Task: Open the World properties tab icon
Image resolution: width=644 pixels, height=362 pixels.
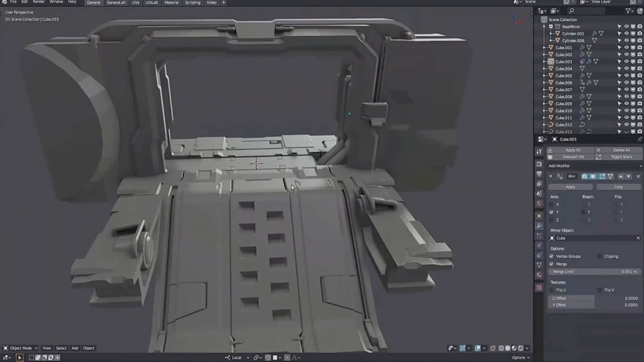Action: coord(539,204)
